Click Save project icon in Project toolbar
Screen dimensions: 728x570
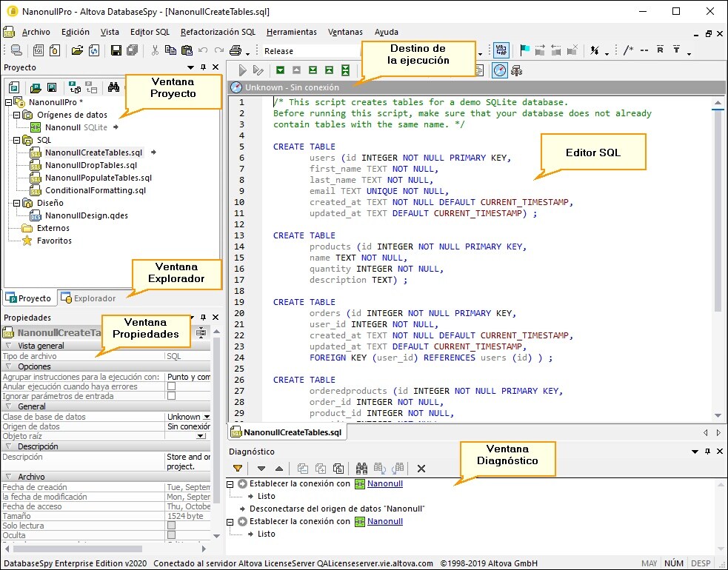click(x=52, y=87)
